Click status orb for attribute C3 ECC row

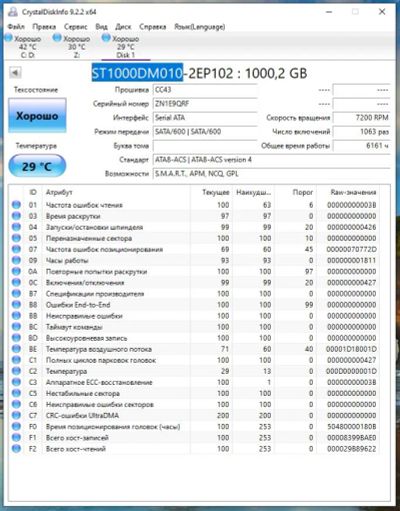coord(16,382)
